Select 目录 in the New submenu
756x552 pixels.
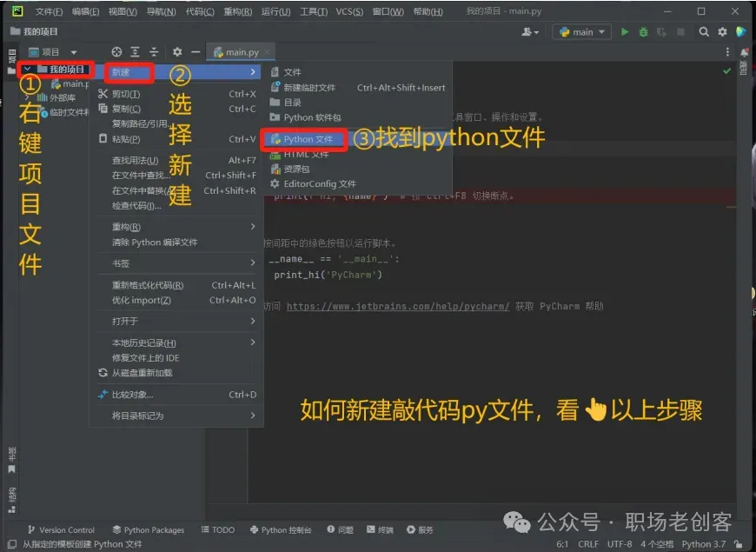(358, 103)
